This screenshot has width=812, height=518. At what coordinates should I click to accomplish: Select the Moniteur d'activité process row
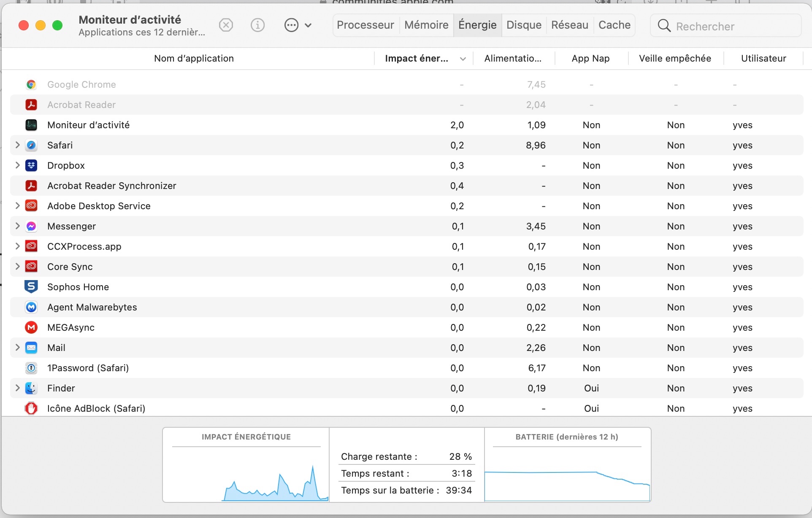coord(211,125)
